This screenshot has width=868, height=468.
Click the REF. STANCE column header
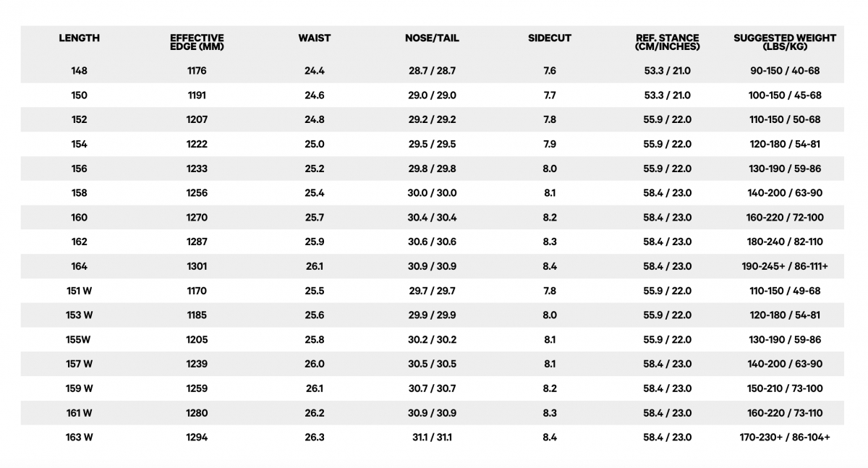[667, 42]
